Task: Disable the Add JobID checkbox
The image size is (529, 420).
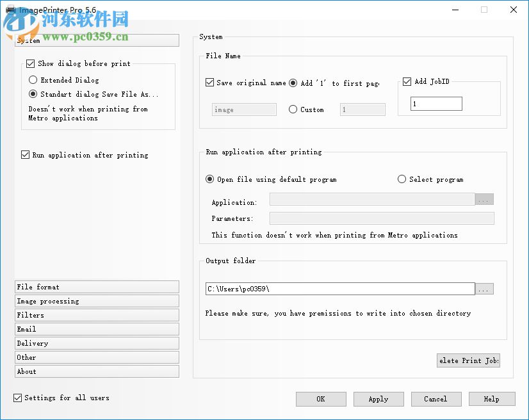Action: [407, 81]
